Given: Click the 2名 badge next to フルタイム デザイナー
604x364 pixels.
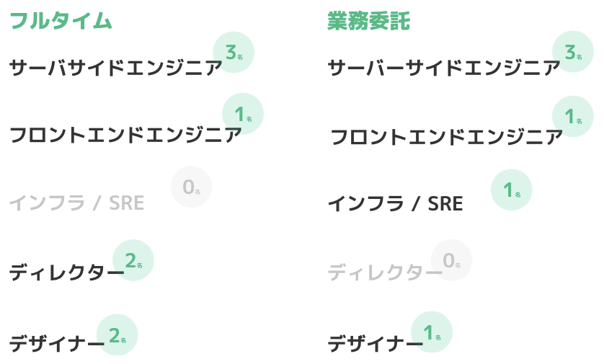Looking at the screenshot, I should tap(117, 335).
